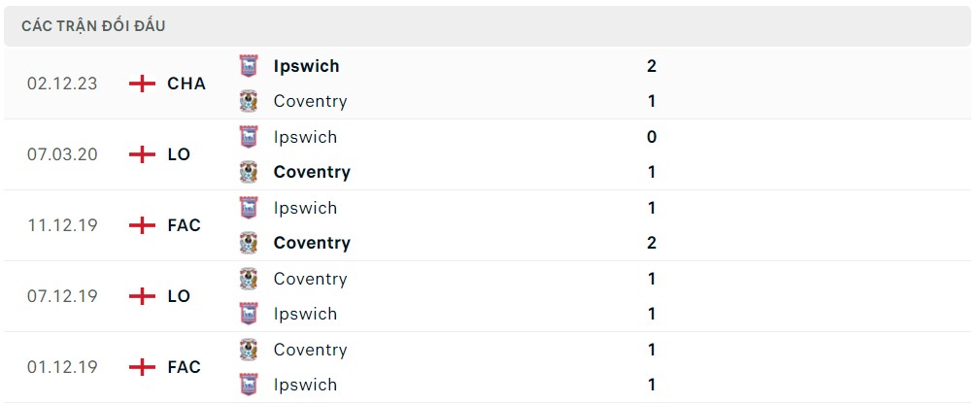The image size is (980, 404).
Task: Click the 02.12.23 match date
Action: [x=62, y=84]
